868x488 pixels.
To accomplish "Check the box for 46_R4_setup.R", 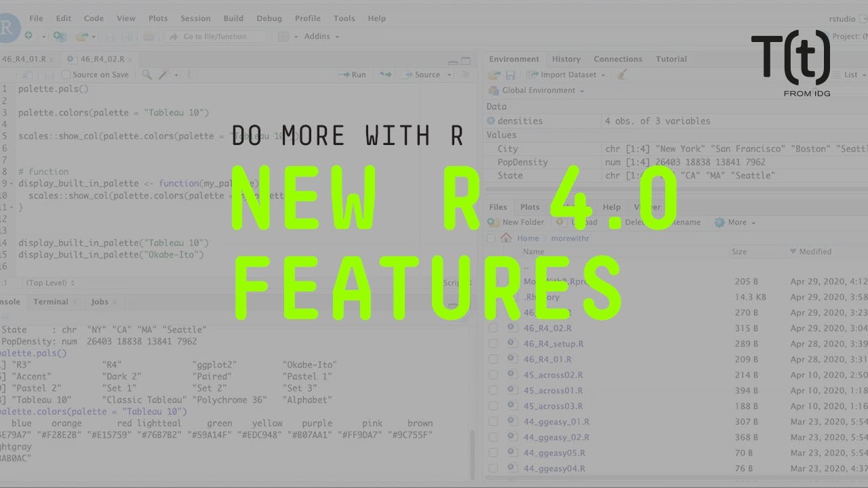I will tap(493, 344).
